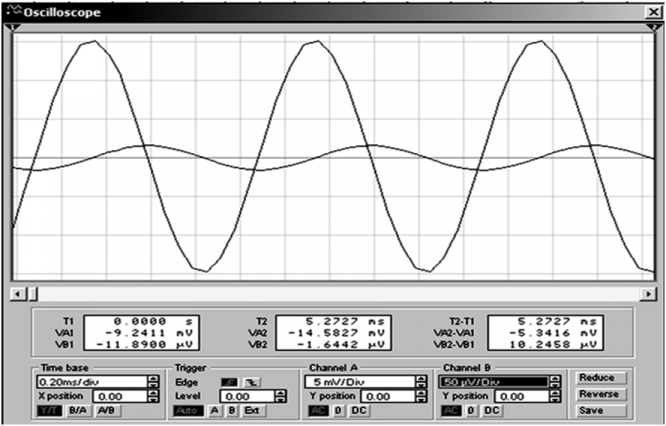
Task: Click Channel B volts/div stepper arrows
Action: pos(555,382)
